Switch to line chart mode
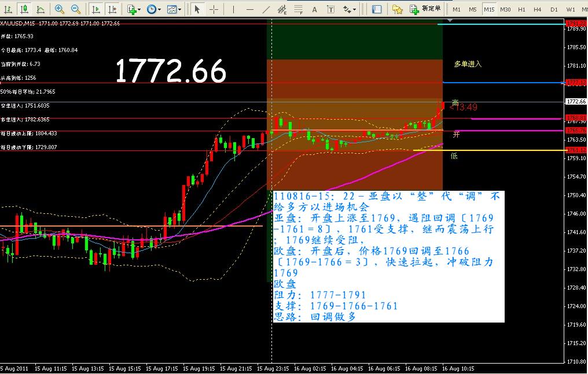The height and width of the screenshot is (374, 588). [x=40, y=9]
